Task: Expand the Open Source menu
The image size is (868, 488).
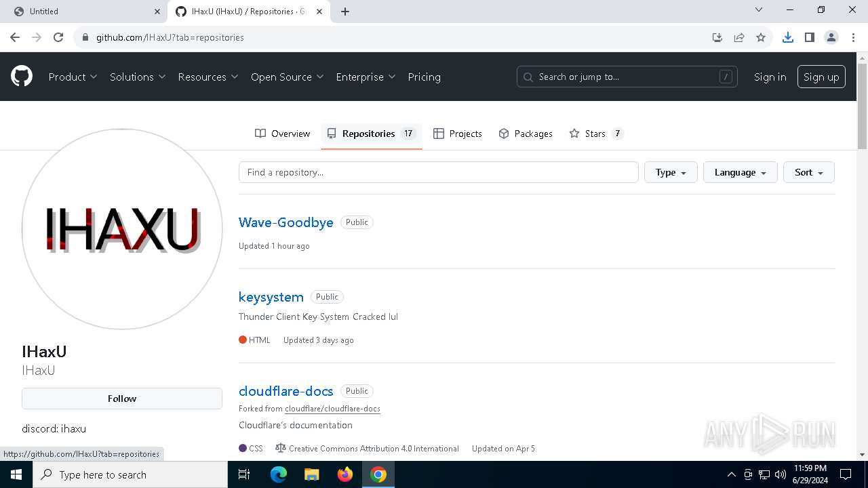Action: tap(288, 77)
